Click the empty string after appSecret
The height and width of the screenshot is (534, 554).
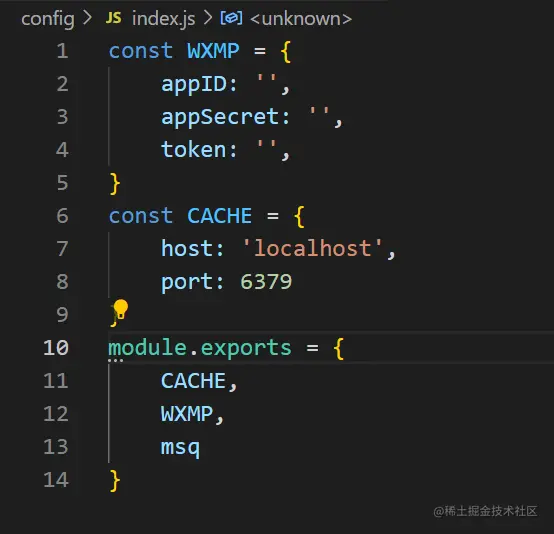pos(319,112)
